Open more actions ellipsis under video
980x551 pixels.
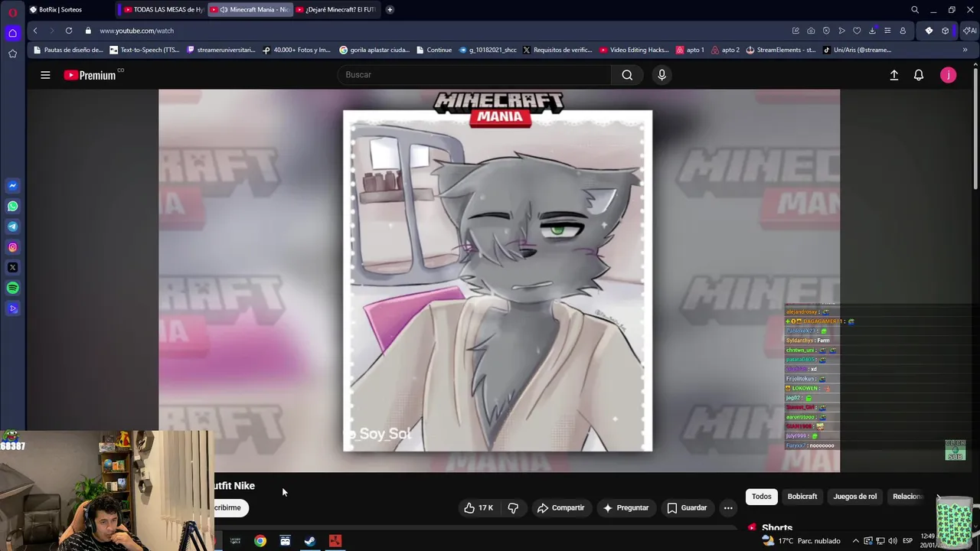click(728, 507)
